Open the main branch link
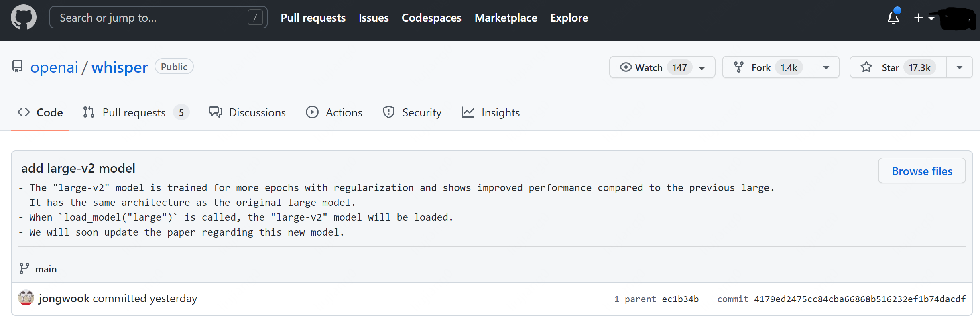The width and height of the screenshot is (980, 321). pyautogui.click(x=46, y=269)
